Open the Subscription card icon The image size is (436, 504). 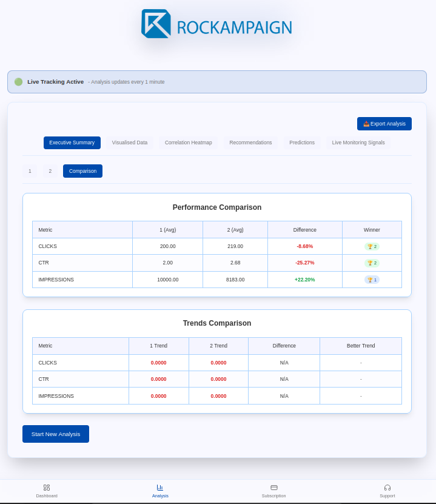pos(274,488)
